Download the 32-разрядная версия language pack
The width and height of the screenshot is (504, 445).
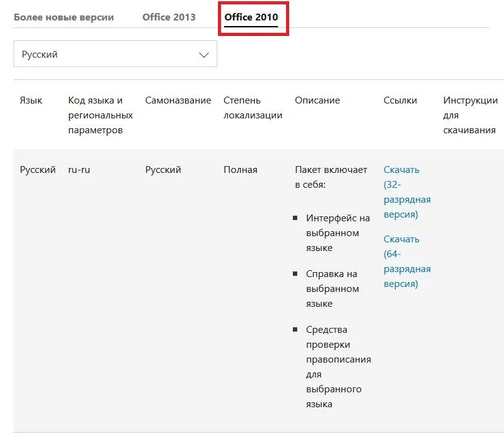coord(407,192)
